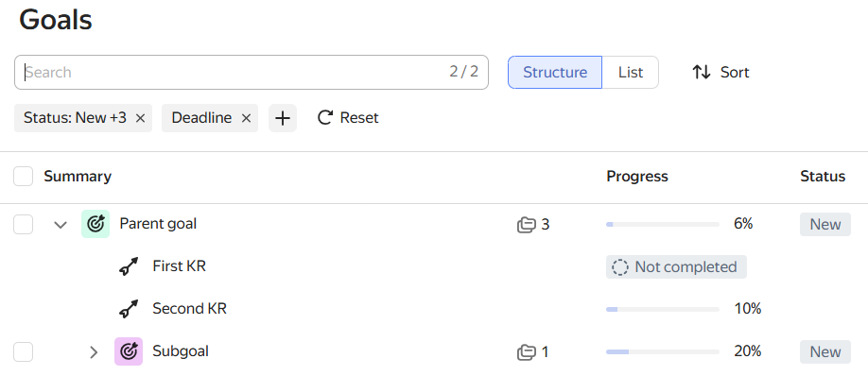Image resolution: width=868 pixels, height=376 pixels.
Task: Open the Status: New +3 filter dropdown
Action: point(75,118)
